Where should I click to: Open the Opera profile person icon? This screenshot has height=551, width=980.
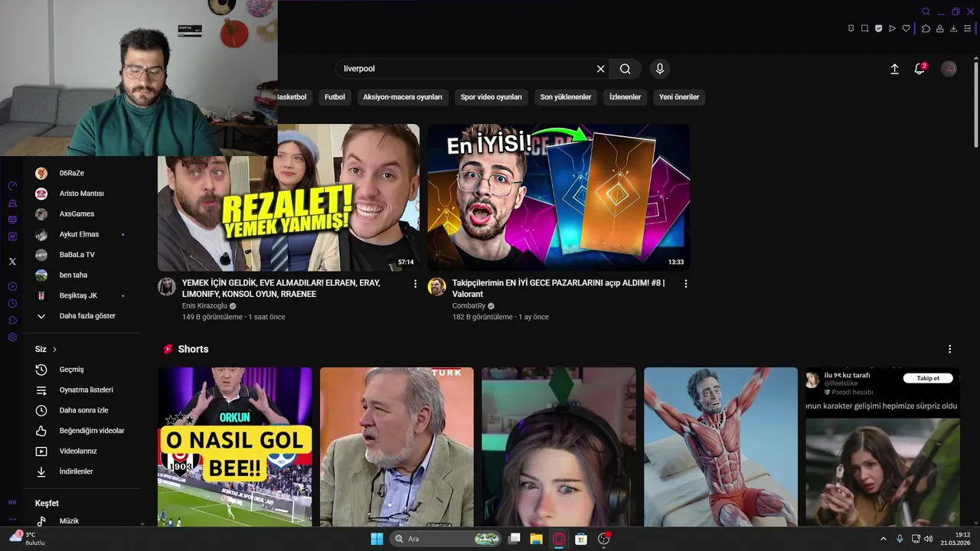(939, 28)
